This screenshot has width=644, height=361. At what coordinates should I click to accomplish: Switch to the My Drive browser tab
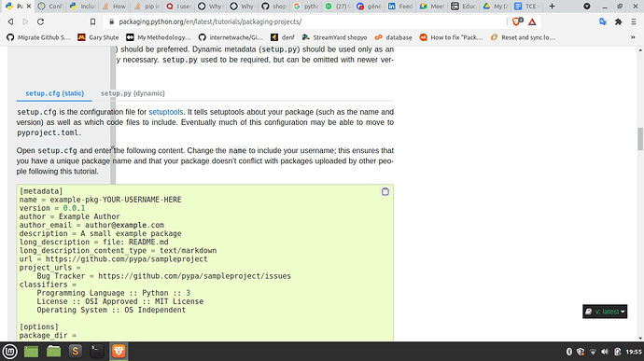(x=495, y=7)
